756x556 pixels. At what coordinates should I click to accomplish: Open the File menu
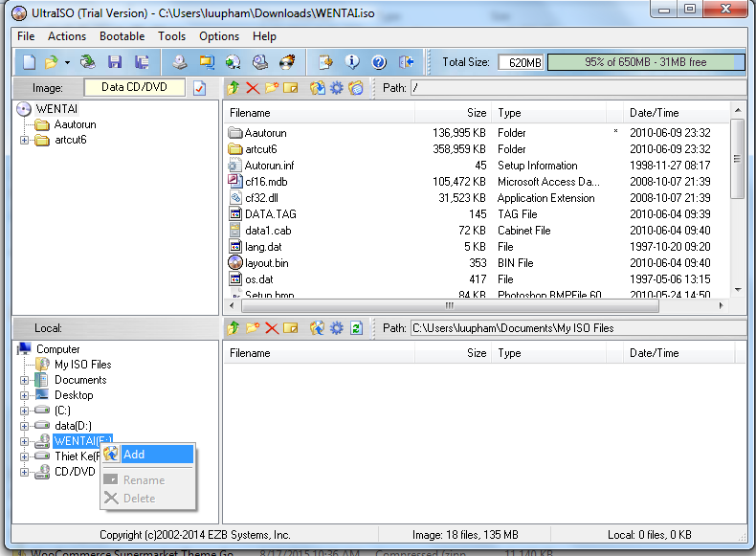tap(26, 36)
